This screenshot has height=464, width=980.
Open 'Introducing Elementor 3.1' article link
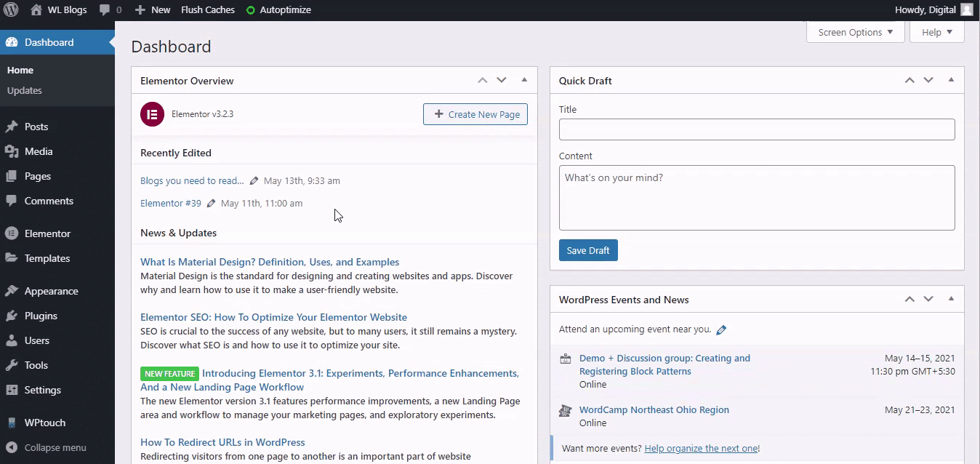click(329, 380)
